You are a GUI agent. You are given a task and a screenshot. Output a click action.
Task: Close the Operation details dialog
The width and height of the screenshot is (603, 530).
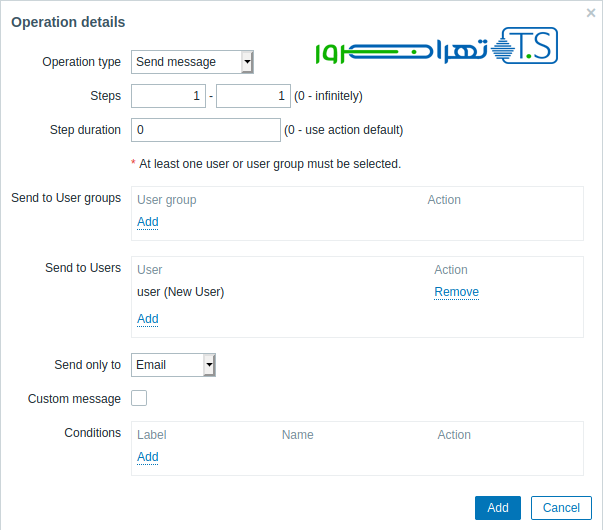click(x=591, y=13)
